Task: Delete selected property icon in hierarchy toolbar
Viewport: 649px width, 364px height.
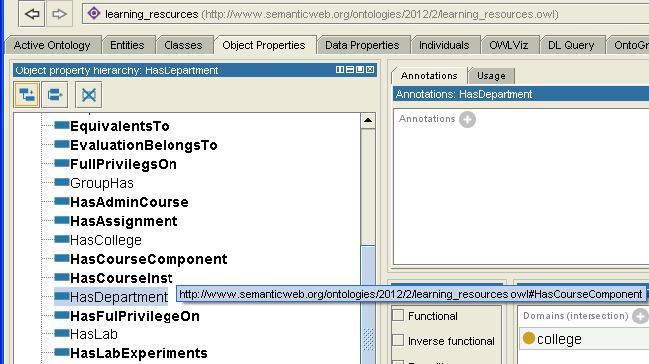Action: click(89, 95)
